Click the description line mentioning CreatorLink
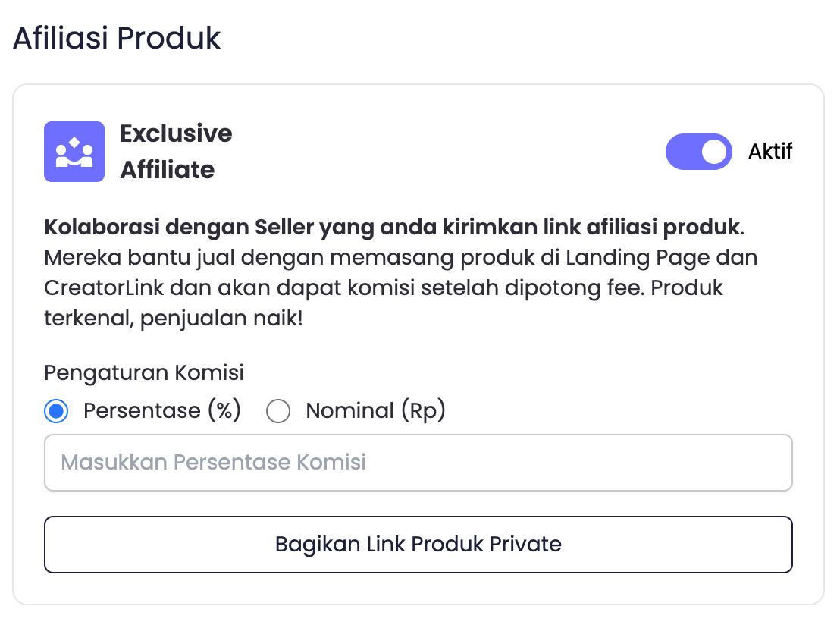Image resolution: width=840 pixels, height=625 pixels. (384, 287)
